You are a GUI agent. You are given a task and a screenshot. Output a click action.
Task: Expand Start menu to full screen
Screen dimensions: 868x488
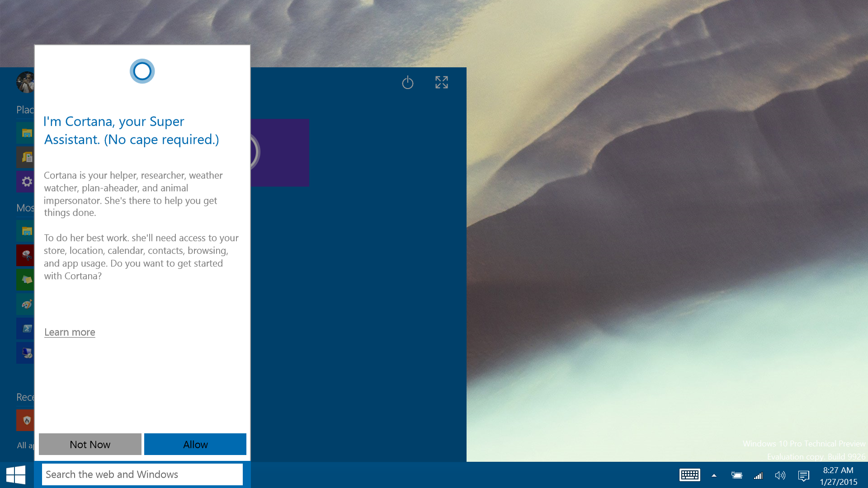coord(442,82)
